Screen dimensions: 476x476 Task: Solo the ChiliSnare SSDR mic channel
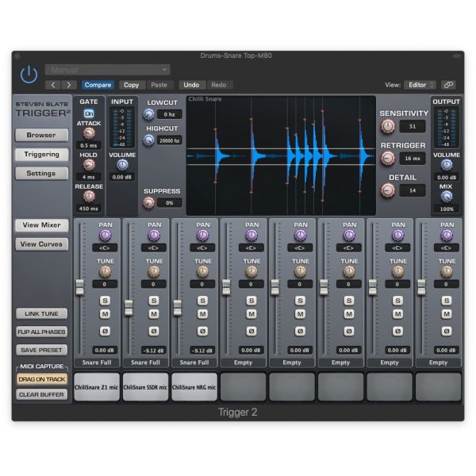pyautogui.click(x=154, y=301)
